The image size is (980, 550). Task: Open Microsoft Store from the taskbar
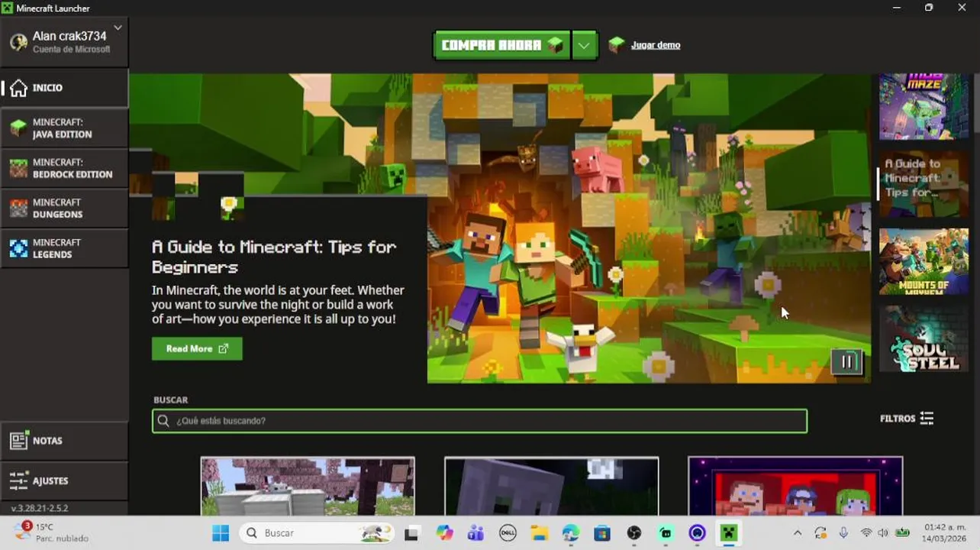(x=602, y=533)
